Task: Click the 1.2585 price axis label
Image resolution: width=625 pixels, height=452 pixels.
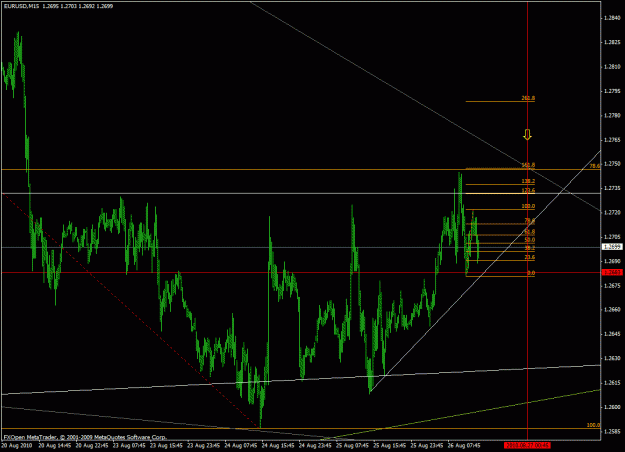Action: (613, 431)
